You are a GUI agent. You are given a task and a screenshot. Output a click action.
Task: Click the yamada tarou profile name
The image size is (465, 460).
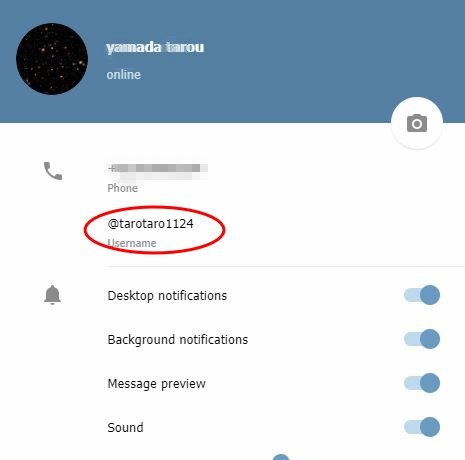coord(155,47)
